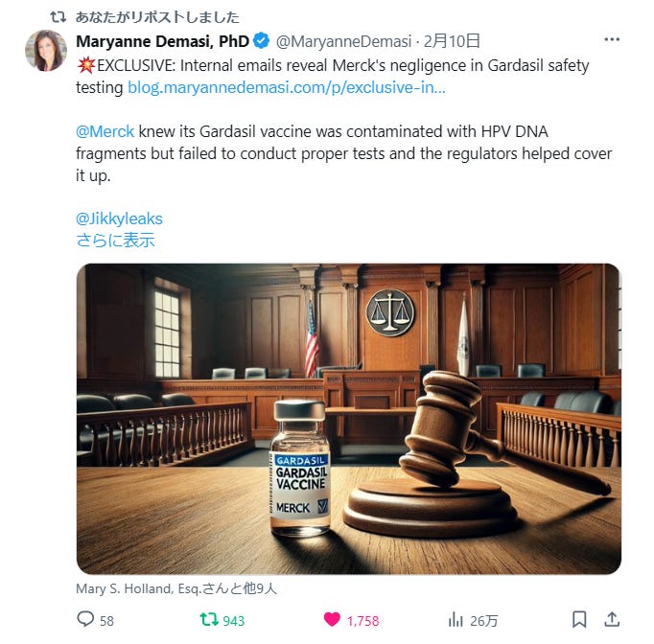This screenshot has width=654, height=644.
Task: Open the blog.maryannedemasi.com link
Action: [287, 87]
